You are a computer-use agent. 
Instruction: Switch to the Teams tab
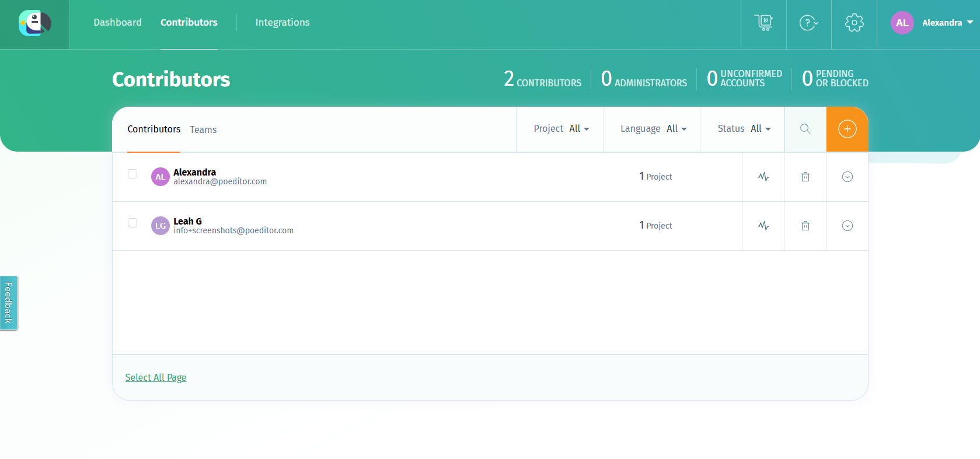203,129
